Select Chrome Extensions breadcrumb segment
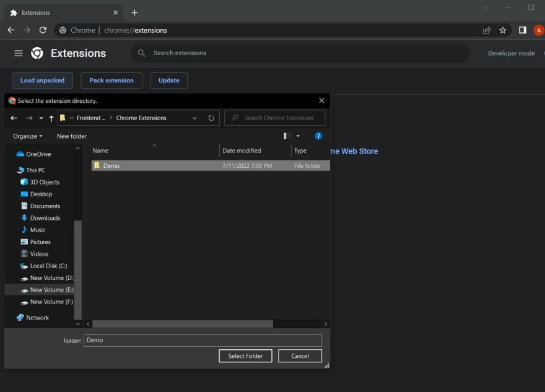This screenshot has height=392, width=545. 141,118
